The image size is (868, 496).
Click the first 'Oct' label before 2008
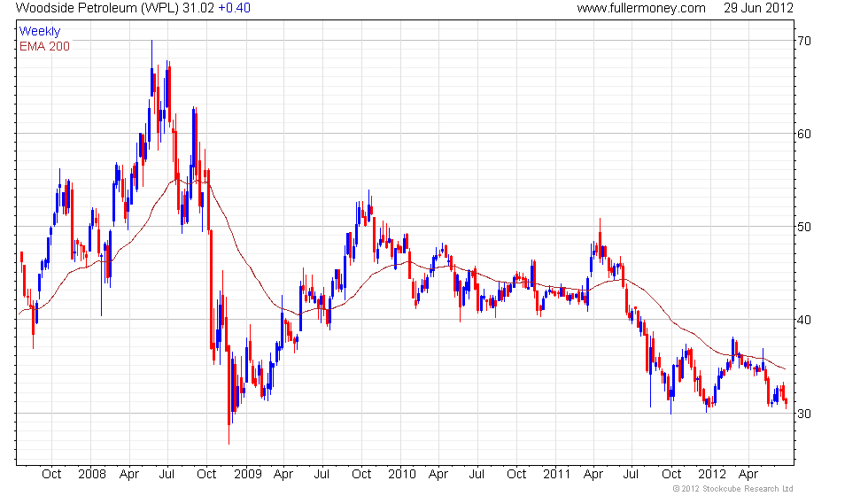(x=51, y=474)
